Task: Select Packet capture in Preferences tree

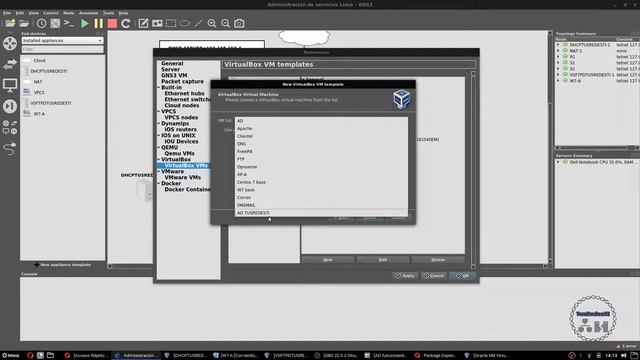Action: tap(182, 82)
